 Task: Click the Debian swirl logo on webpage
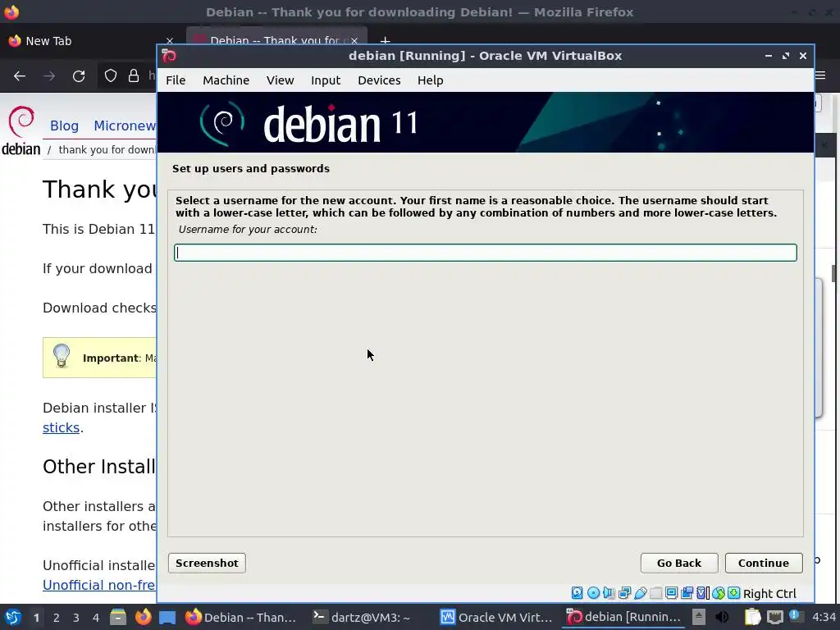21,130
